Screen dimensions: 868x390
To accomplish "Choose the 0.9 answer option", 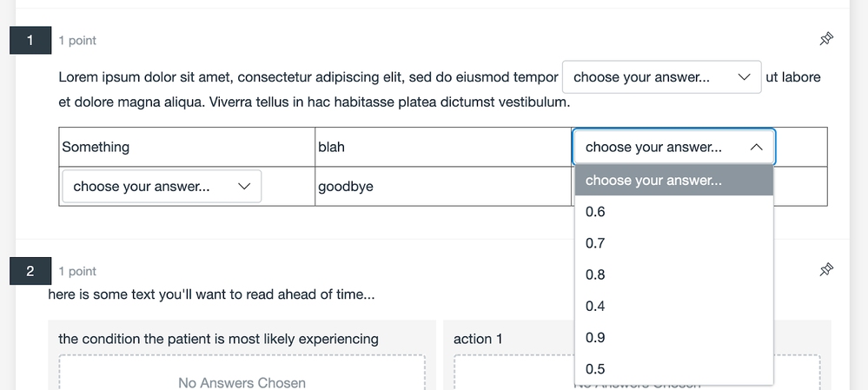I will (x=596, y=337).
